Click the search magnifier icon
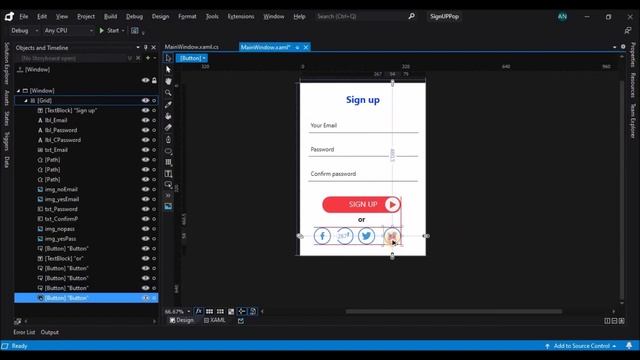The height and width of the screenshot is (360, 640). [411, 16]
